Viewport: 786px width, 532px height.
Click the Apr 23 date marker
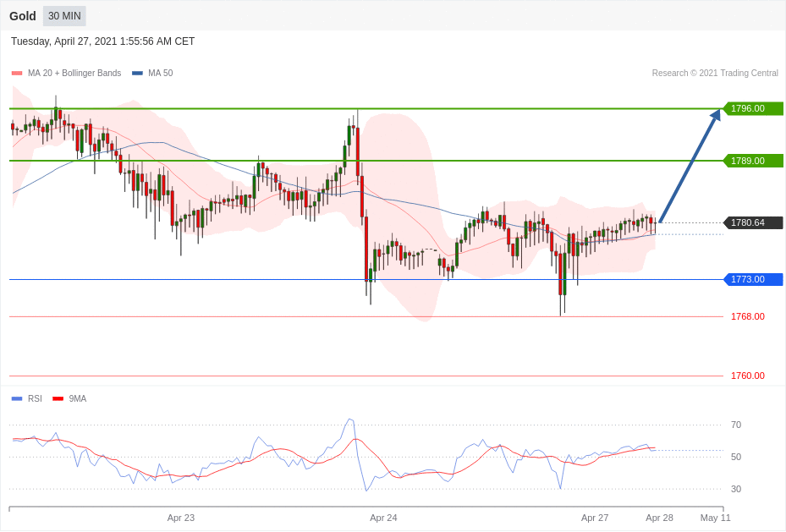point(180,518)
